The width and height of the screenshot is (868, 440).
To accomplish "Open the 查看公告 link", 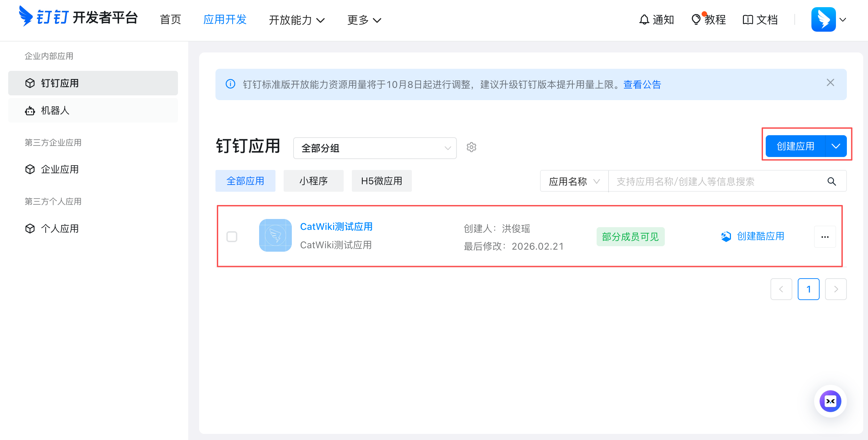I will [642, 84].
